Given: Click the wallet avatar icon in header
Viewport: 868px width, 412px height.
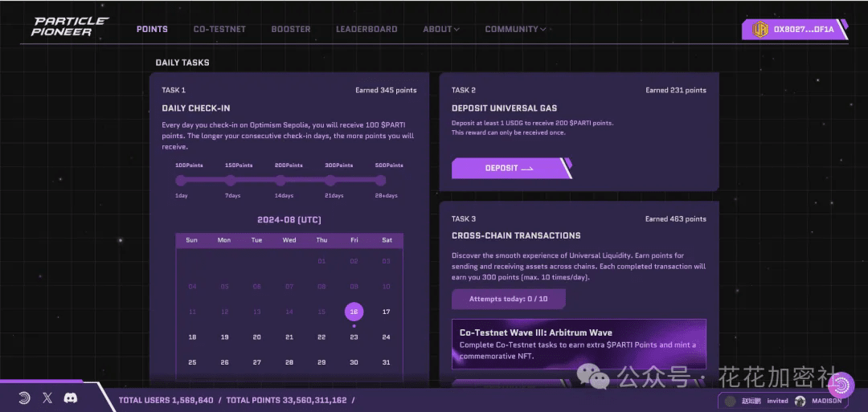Looking at the screenshot, I should point(760,29).
